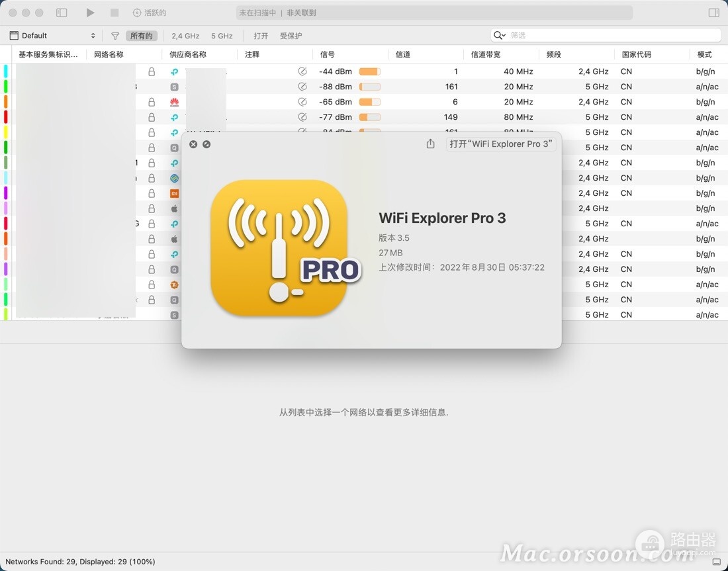Screen dimensions: 728x571
Task: Click signal strength bar beside -88 dBm
Action: 369,87
